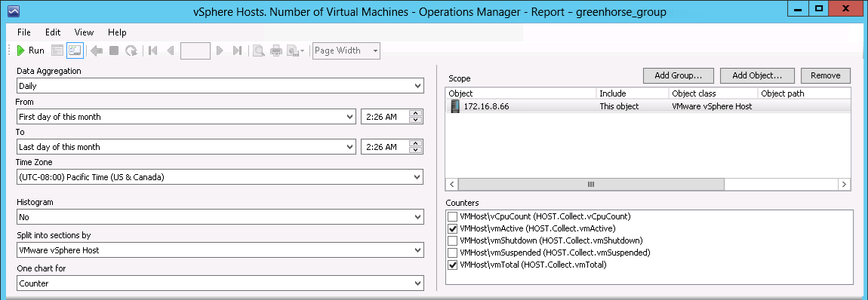Increase the From time with up spinner
This screenshot has height=300, width=868.
(x=416, y=113)
